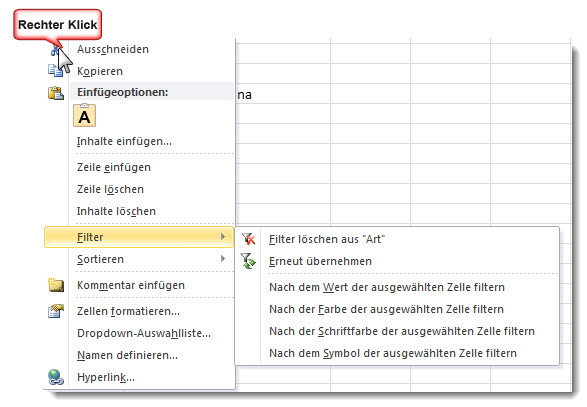Viewport: 587px width, 407px height.
Task: Click the scissors Ausschneiden icon
Action: click(55, 49)
